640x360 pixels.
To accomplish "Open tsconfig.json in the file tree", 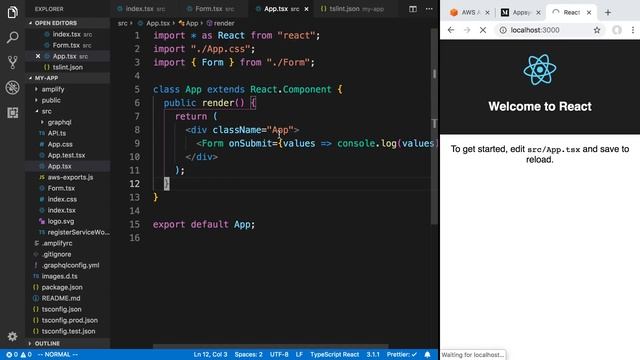I will point(61,309).
